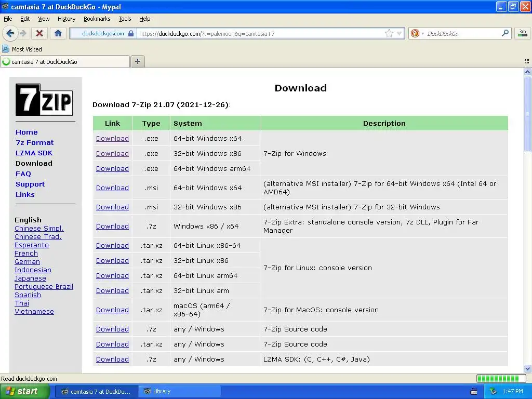Switch language to Indonesian
The height and width of the screenshot is (399, 532).
pyautogui.click(x=33, y=270)
